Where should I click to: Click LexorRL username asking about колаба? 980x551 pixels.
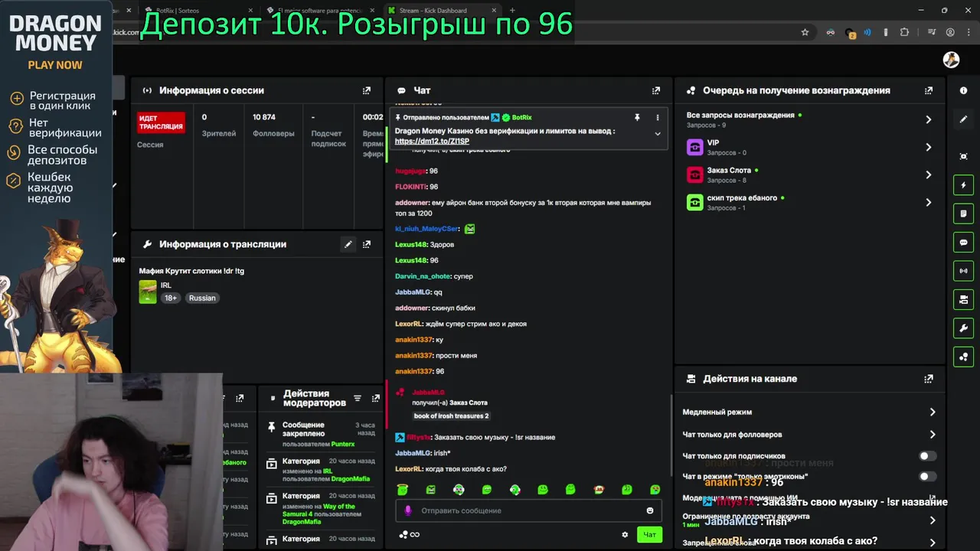click(x=409, y=469)
